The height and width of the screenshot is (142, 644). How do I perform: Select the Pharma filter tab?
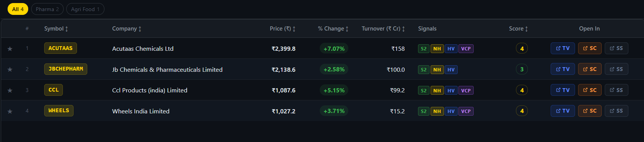(47, 9)
